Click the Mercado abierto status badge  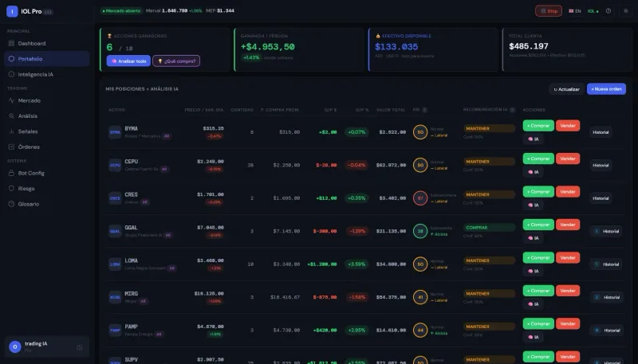click(121, 11)
